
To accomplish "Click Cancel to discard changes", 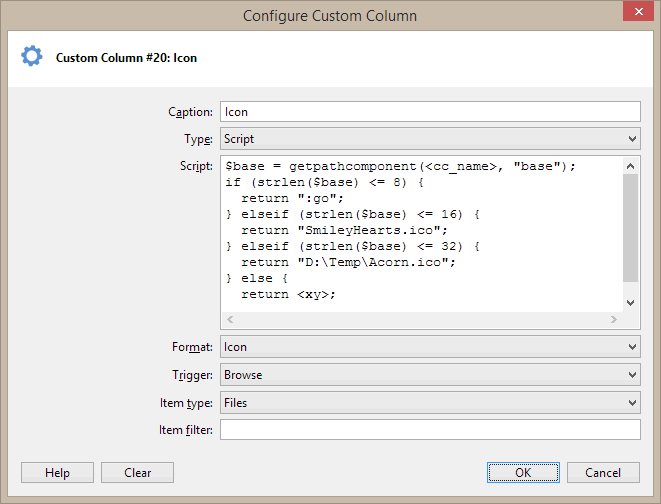I will tap(603, 473).
